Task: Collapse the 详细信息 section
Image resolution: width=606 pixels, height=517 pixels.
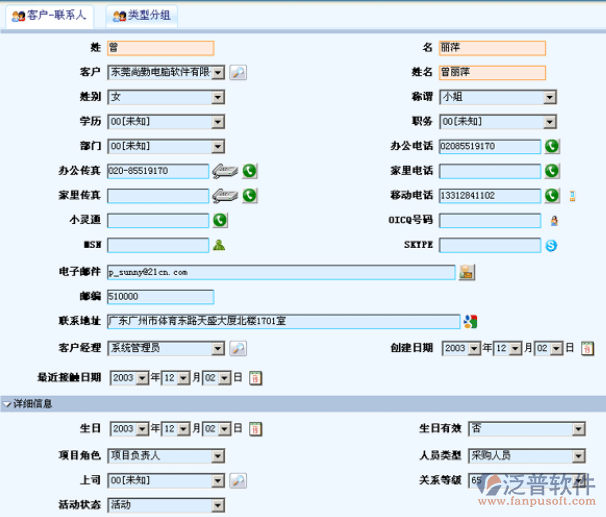Action: coord(8,404)
